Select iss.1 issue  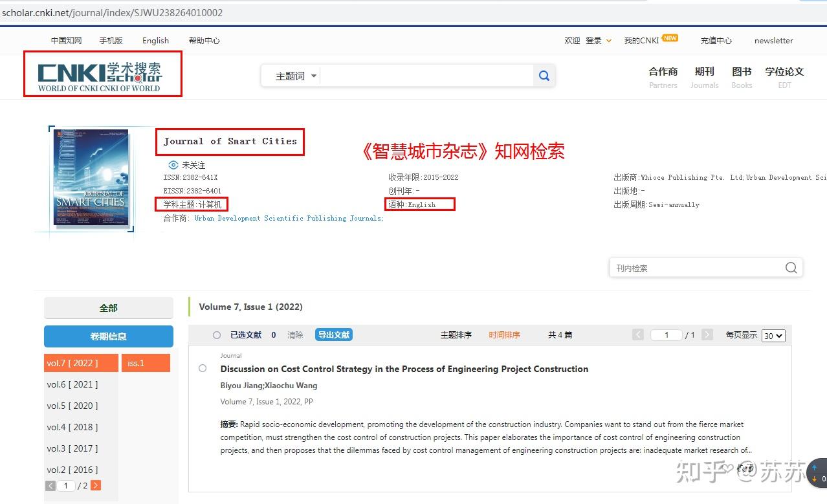pos(146,363)
